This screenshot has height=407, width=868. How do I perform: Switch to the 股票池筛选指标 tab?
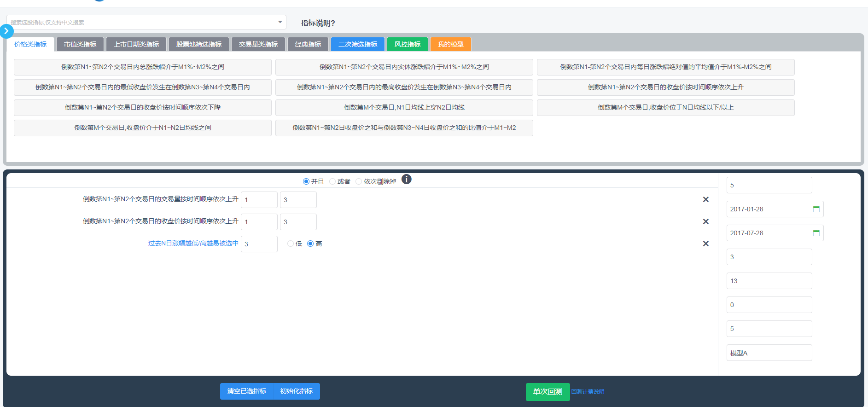[199, 44]
